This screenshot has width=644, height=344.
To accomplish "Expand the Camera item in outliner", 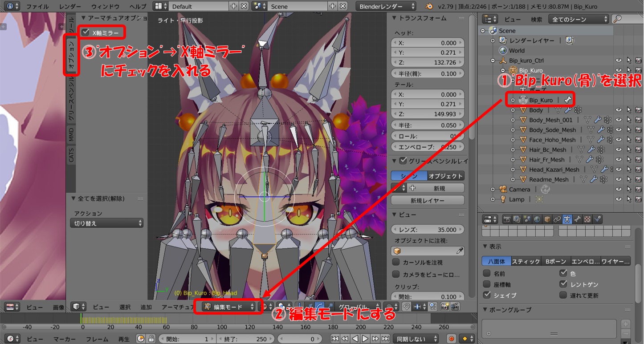I will tap(493, 190).
